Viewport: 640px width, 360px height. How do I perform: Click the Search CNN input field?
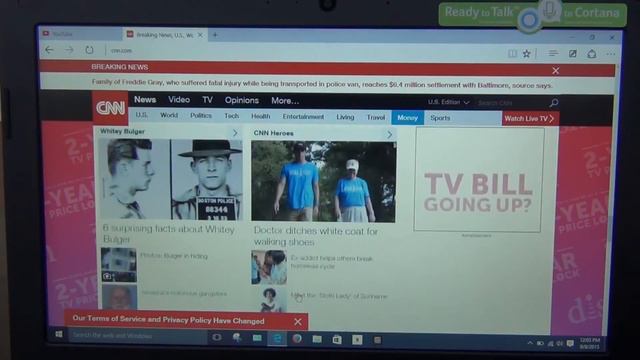(511, 102)
